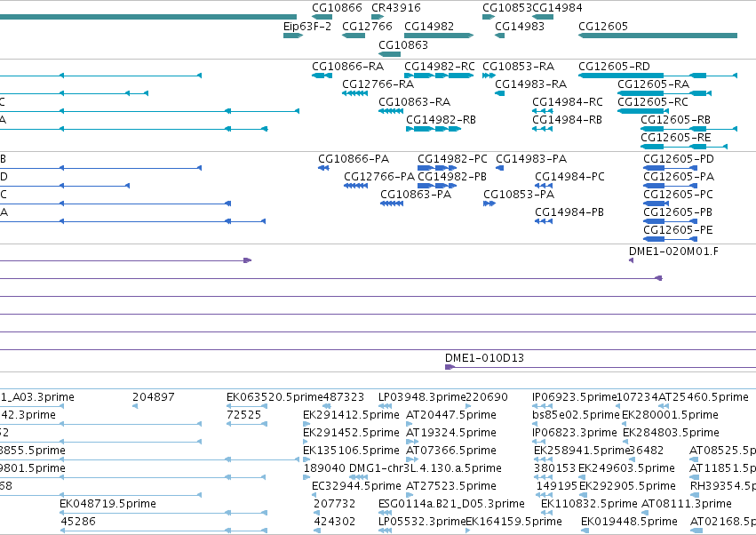This screenshot has height=535, width=756.
Task: Select protein CG12766-PA
Action: click(x=379, y=177)
